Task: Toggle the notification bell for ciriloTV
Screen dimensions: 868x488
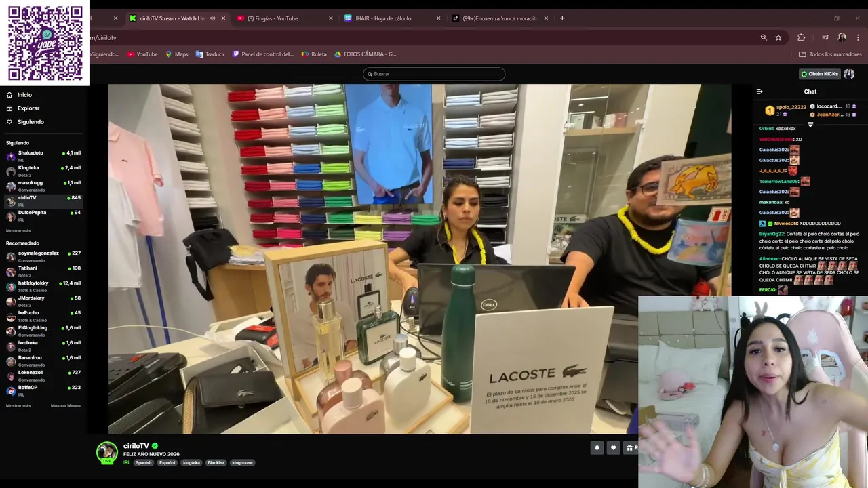Action: (x=597, y=447)
